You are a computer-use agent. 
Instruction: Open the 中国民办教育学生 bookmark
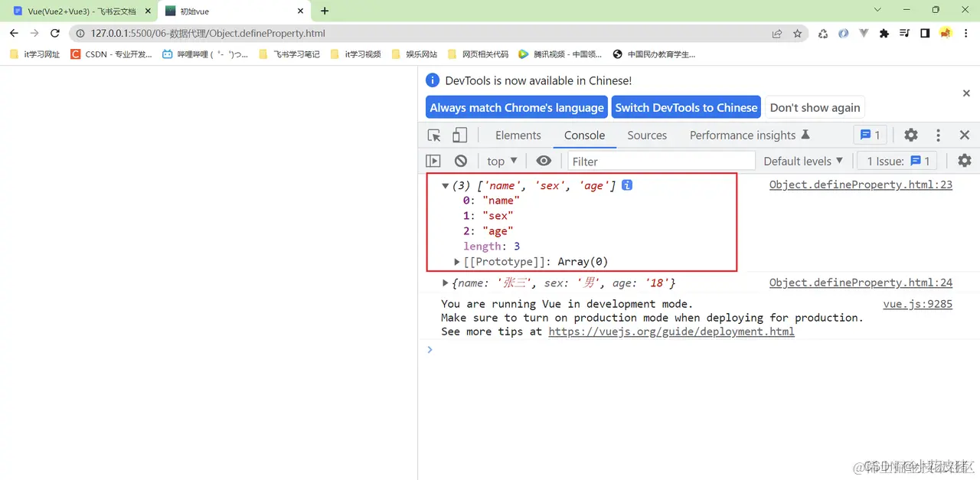[655, 54]
